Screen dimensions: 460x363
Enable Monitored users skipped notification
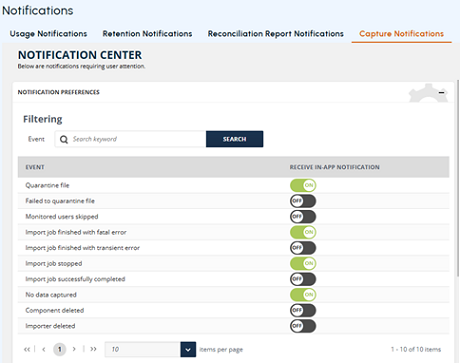pos(303,217)
